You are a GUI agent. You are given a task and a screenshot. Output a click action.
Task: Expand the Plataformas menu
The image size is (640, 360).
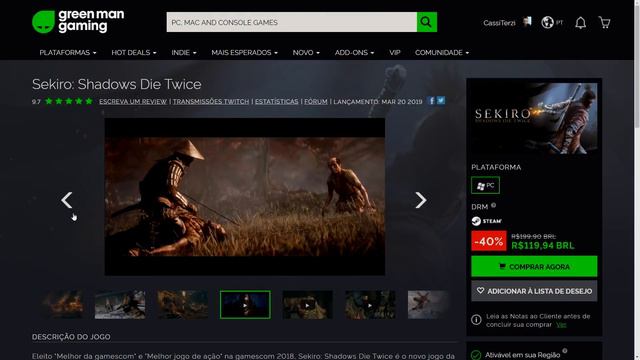pos(68,53)
